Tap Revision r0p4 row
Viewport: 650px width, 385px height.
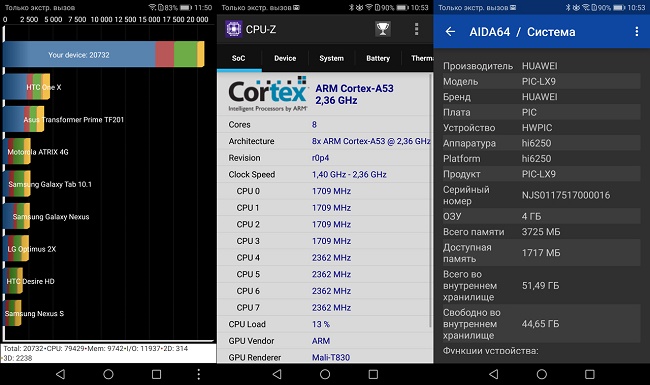click(x=325, y=158)
